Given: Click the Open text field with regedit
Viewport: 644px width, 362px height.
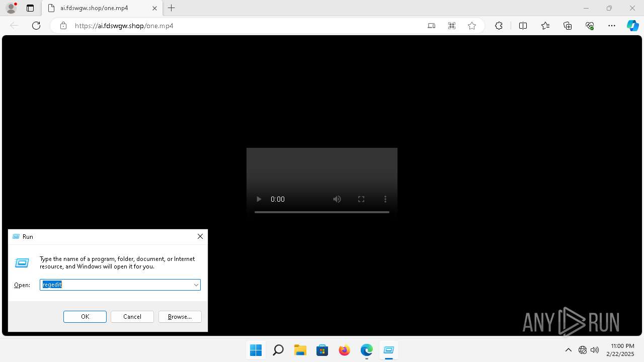Looking at the screenshot, I should click(x=116, y=285).
